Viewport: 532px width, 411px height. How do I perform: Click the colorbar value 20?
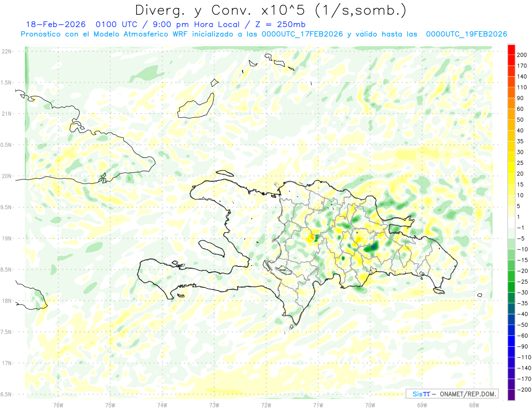(520, 174)
